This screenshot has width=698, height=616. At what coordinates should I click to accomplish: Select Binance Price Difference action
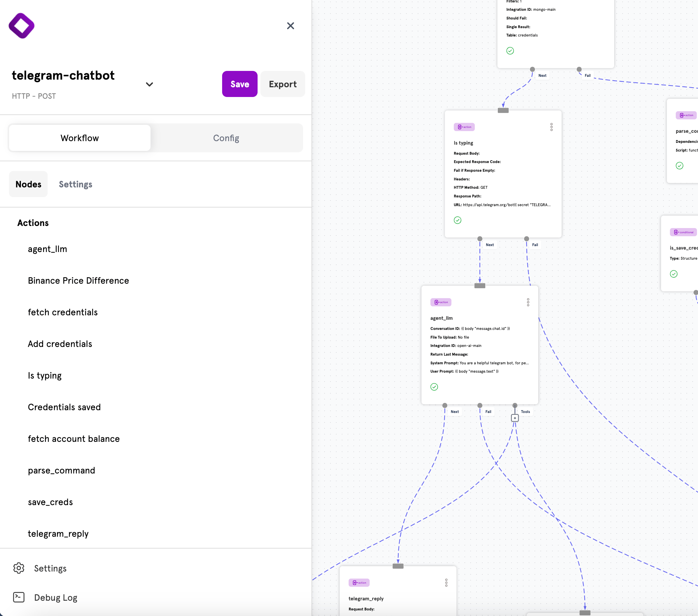79,281
